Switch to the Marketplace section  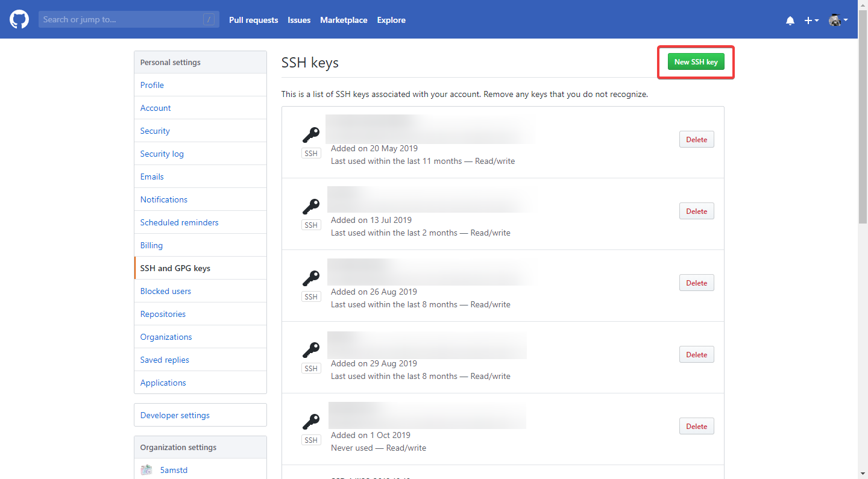[x=344, y=20]
